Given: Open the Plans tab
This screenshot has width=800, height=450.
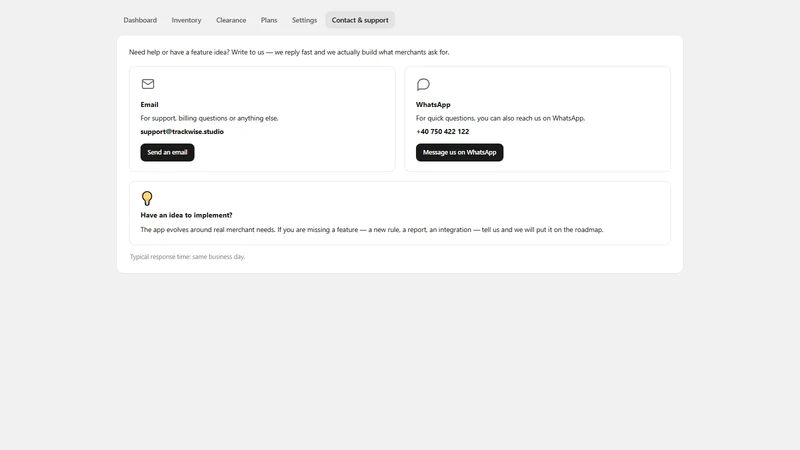Looking at the screenshot, I should coord(269,20).
